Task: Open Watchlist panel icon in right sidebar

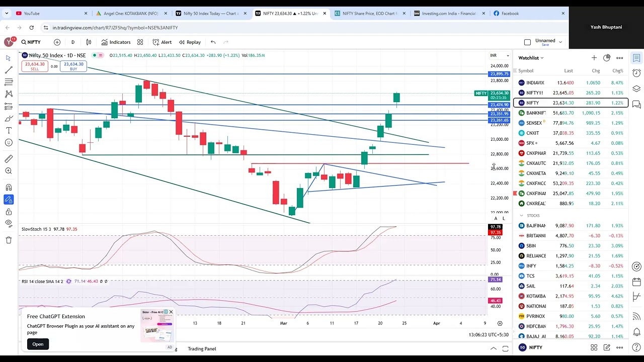Action: pyautogui.click(x=636, y=58)
